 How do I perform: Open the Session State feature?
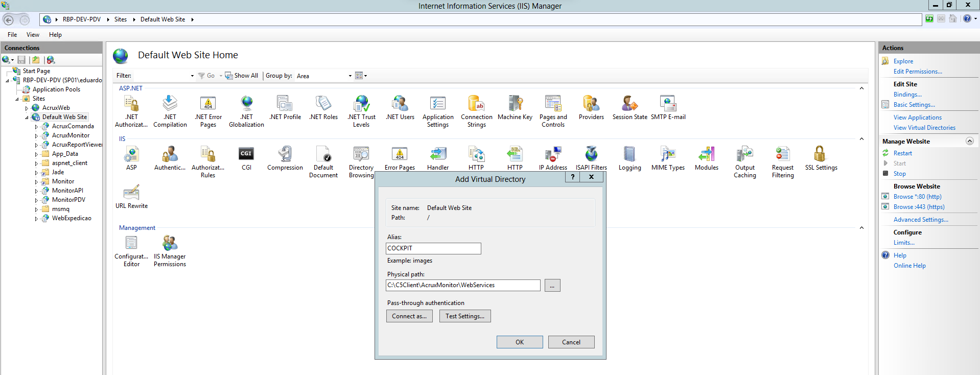pos(629,107)
